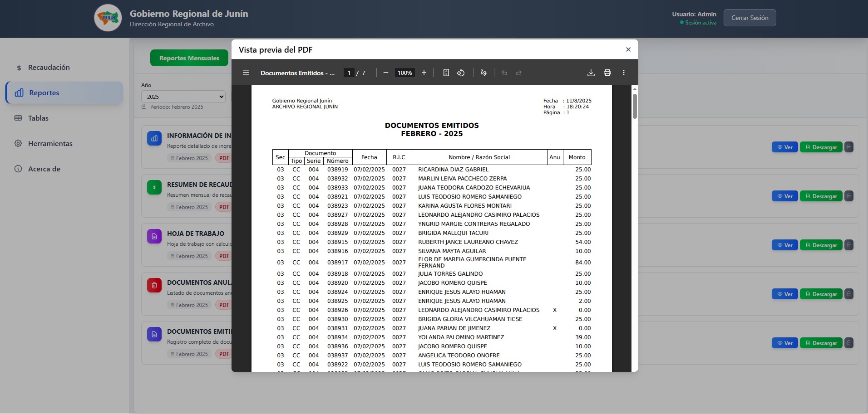This screenshot has height=414, width=868.
Task: Open the PDF viewer sidebar menu icon
Action: click(x=246, y=73)
